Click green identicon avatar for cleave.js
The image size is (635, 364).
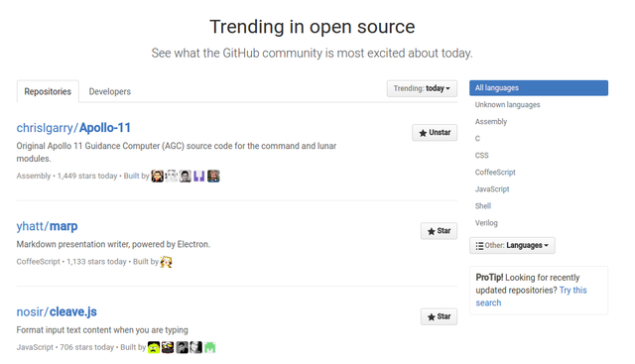pyautogui.click(x=209, y=347)
